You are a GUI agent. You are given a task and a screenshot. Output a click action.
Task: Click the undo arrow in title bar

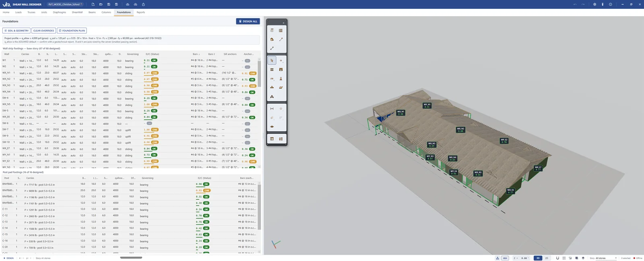(x=575, y=4)
